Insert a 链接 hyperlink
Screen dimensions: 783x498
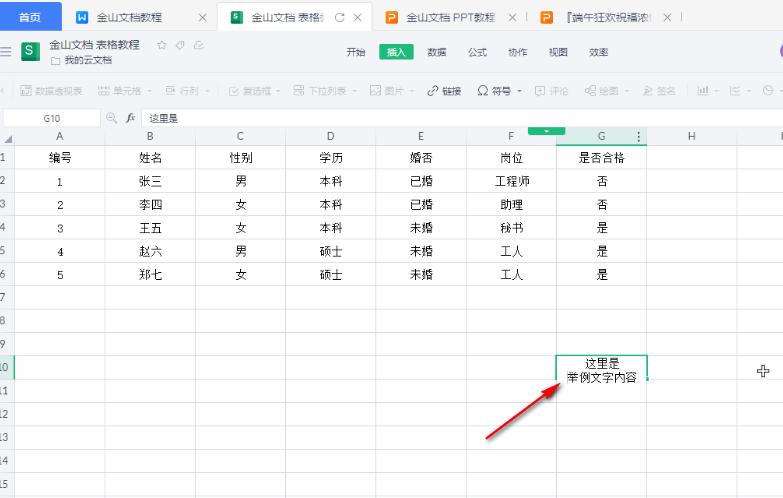tap(444, 91)
